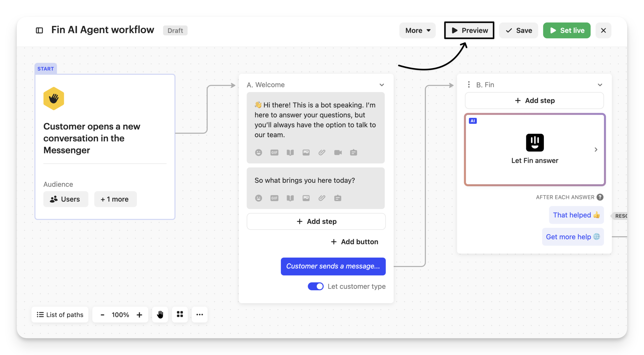Save the workflow
Image resolution: width=644 pixels, height=355 pixels.
[519, 30]
